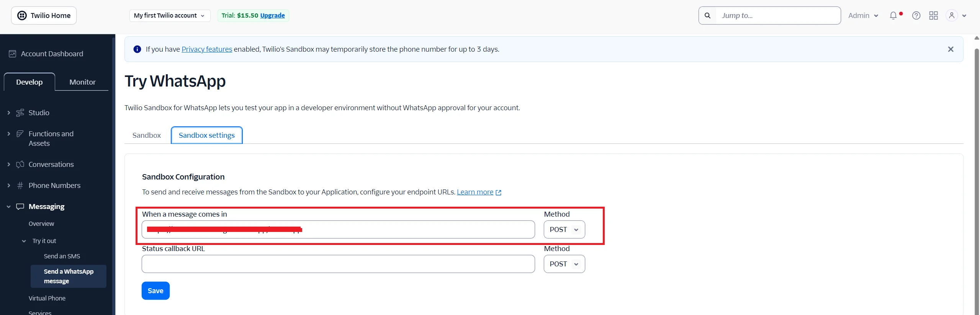Open Studio in the sidebar
The width and height of the screenshot is (980, 315).
click(x=39, y=113)
